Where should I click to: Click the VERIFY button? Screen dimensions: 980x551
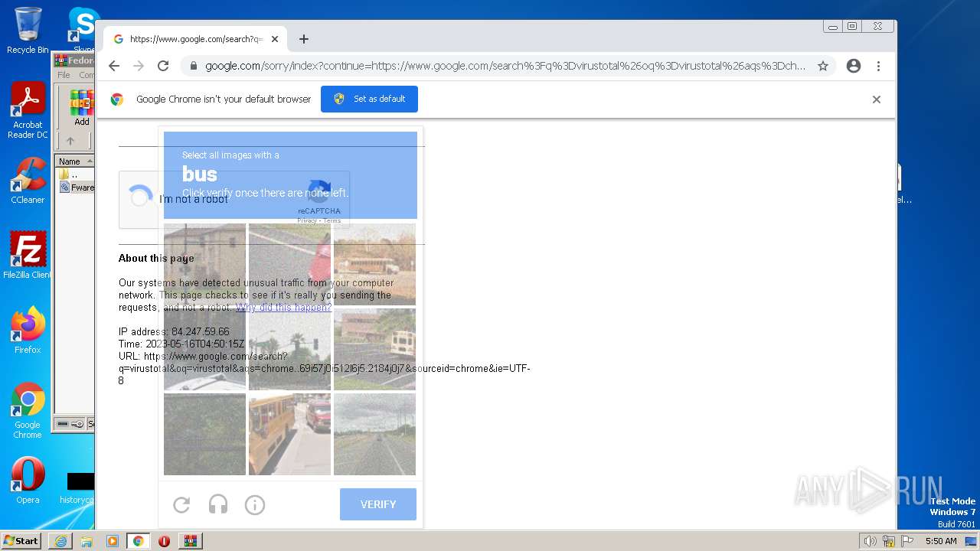tap(378, 504)
